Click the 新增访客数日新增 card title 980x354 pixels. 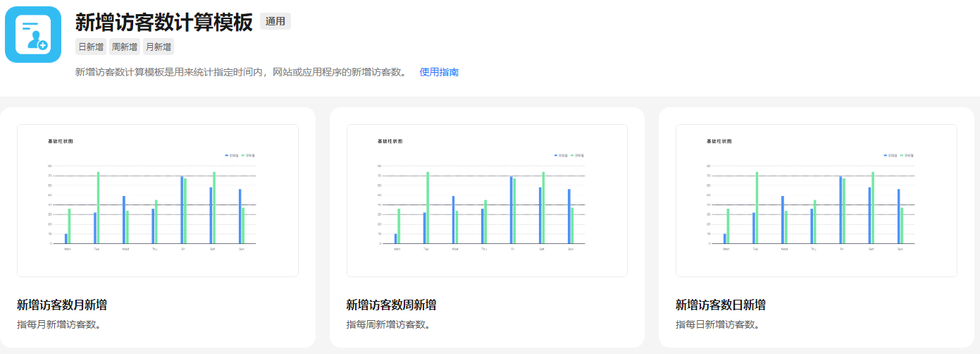[720, 305]
